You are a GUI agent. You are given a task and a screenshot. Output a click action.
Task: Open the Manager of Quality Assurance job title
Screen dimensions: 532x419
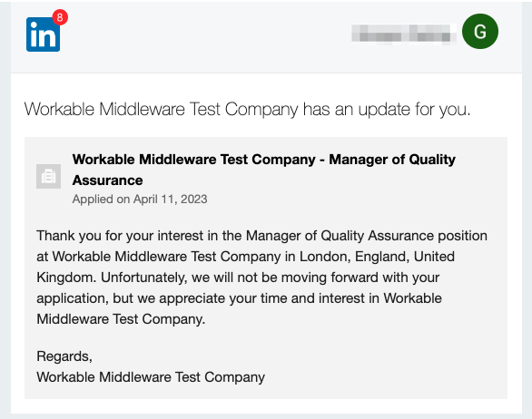click(263, 170)
